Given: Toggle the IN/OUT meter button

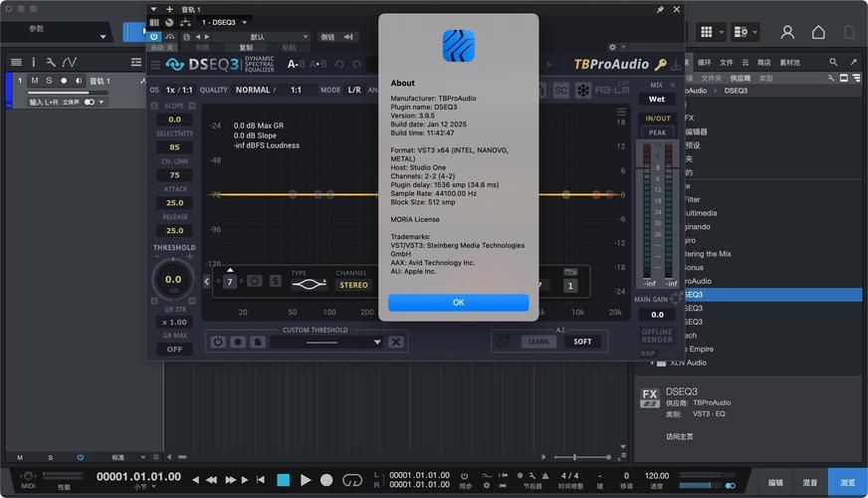Looking at the screenshot, I should coord(657,118).
